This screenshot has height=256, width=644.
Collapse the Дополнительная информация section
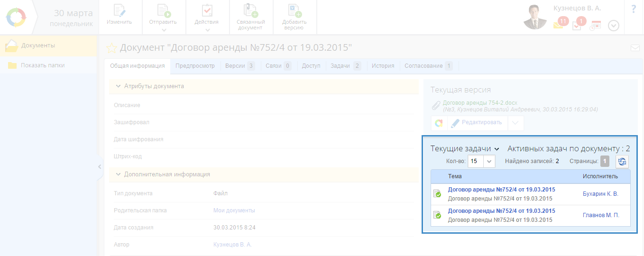118,174
